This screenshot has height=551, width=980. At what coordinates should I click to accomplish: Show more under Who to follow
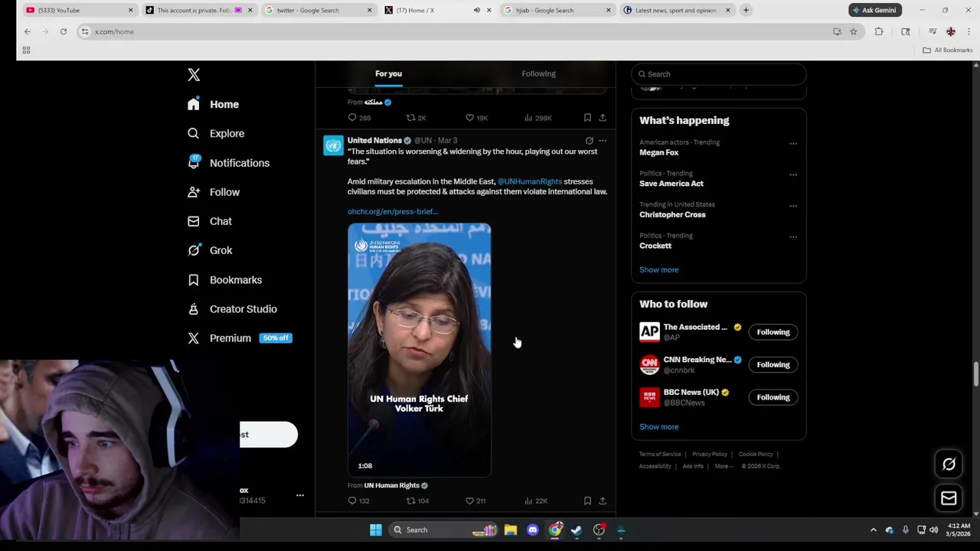(659, 427)
